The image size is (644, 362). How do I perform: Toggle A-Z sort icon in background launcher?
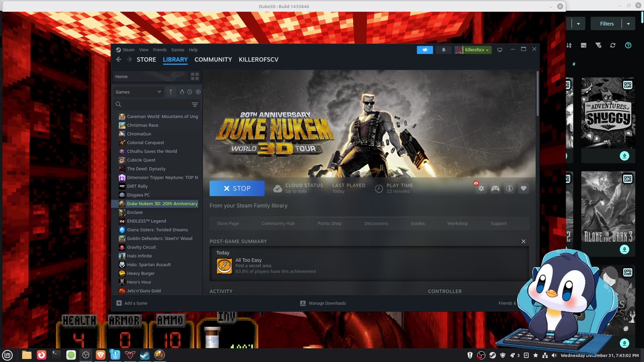[x=569, y=45]
